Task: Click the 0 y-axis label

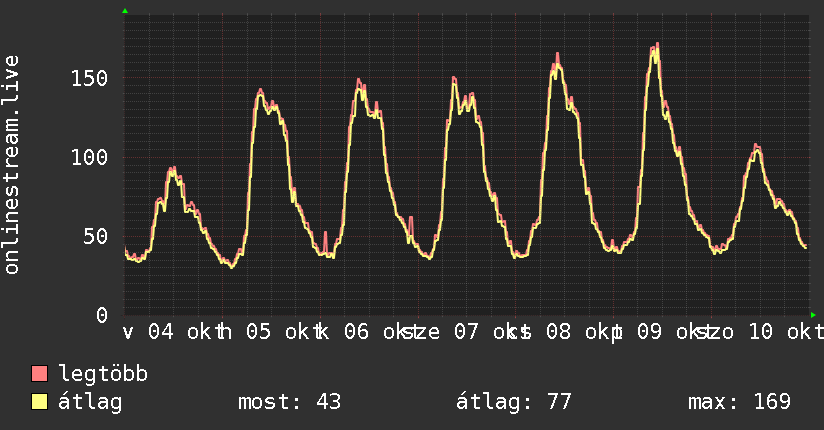Action: 102,315
